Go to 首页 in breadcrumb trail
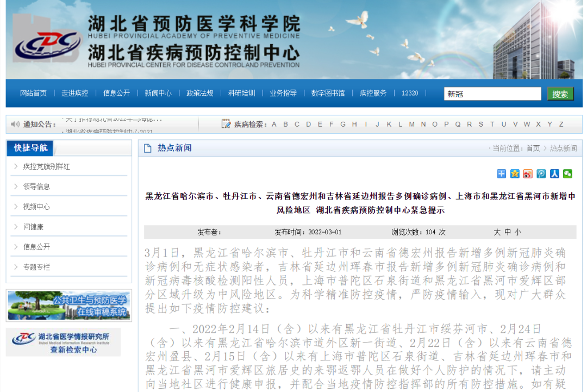Screen dimensions: 587x392 click(x=533, y=148)
